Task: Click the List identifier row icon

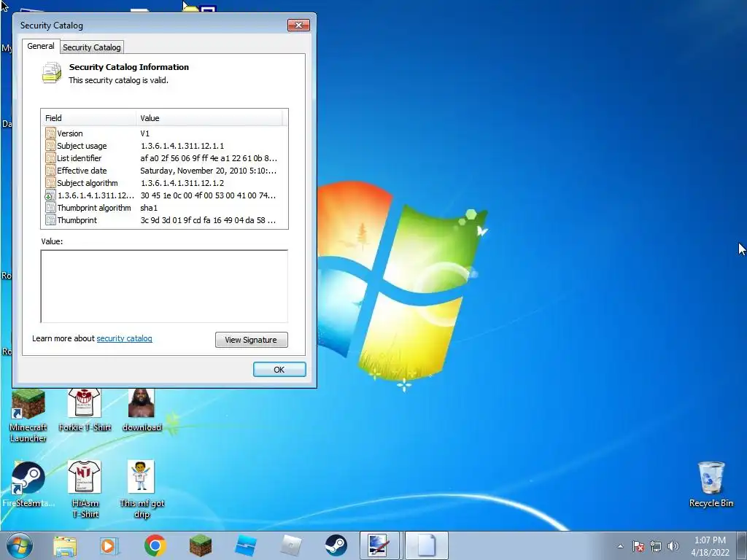Action: click(x=50, y=158)
